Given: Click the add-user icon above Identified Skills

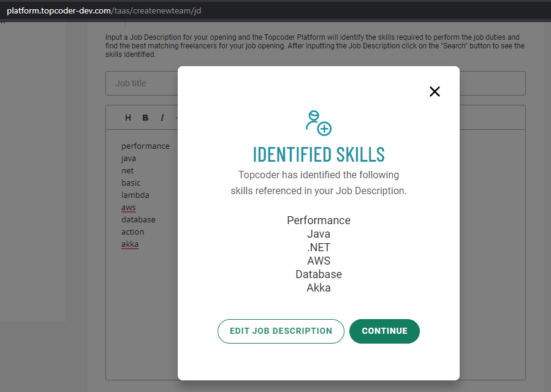Looking at the screenshot, I should [x=318, y=123].
